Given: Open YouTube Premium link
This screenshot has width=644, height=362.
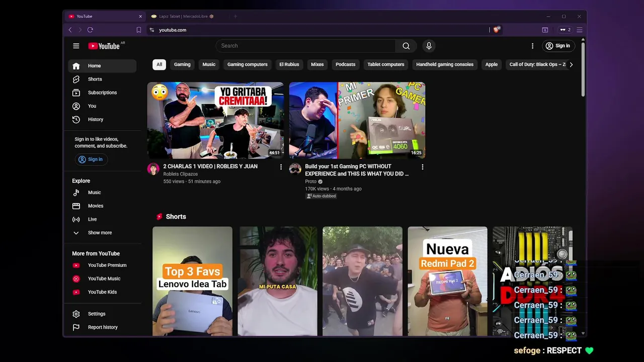Looking at the screenshot, I should tap(102, 265).
